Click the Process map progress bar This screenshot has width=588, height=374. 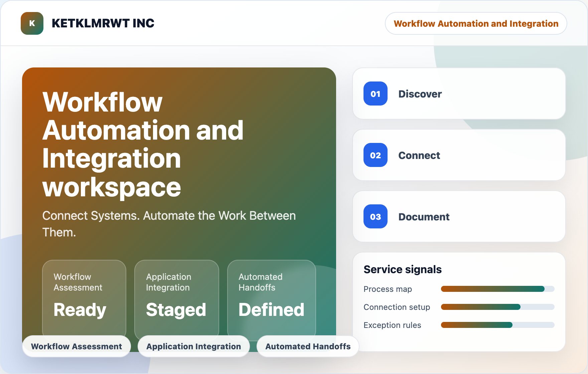point(498,289)
